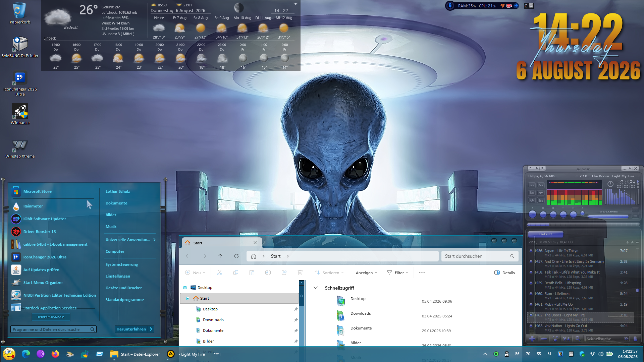This screenshot has height=362, width=644.
Task: Open SAMSUNG Dr.Printer desktop shortcut
Action: click(x=20, y=47)
